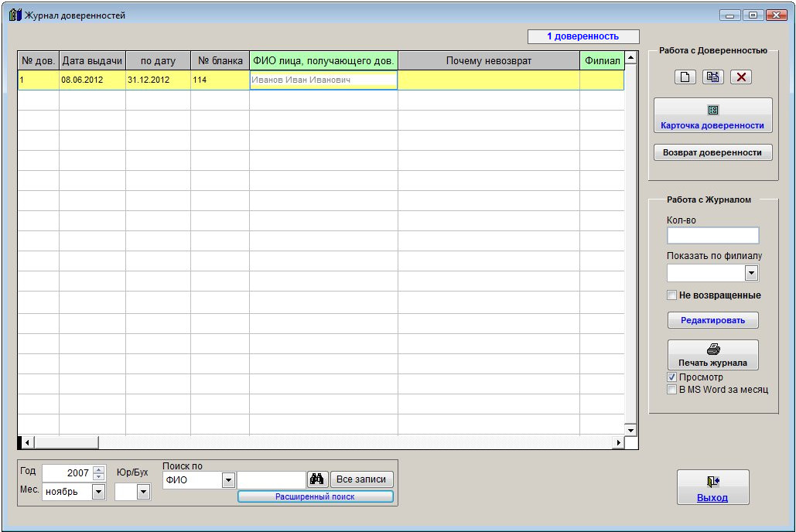This screenshot has width=796, height=532.
Task: Select cell with date 08.06.2012
Action: tap(92, 80)
